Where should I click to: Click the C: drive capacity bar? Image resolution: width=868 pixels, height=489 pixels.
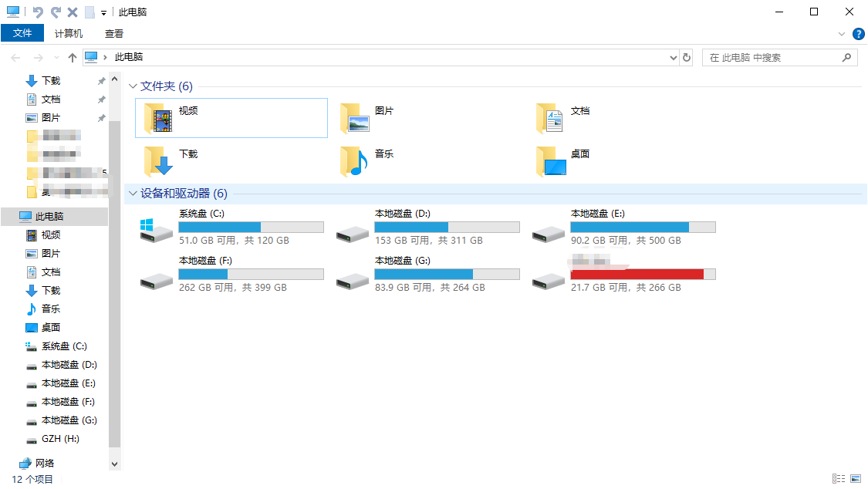251,227
